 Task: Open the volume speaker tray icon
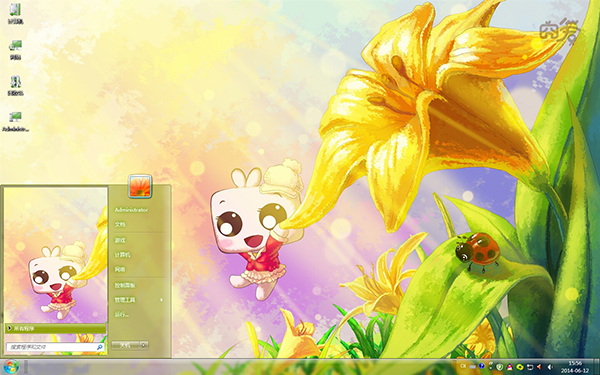(550, 367)
